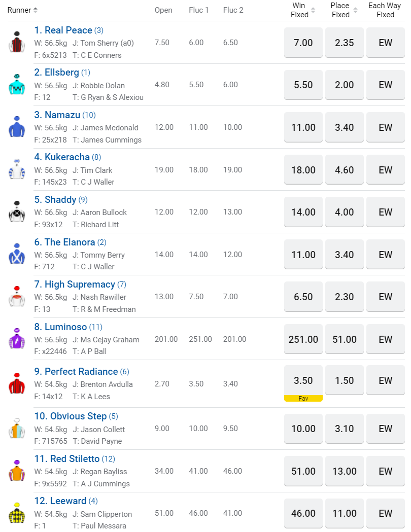Select Ellsberg place odds 2.00
411x532 pixels.
[344, 85]
